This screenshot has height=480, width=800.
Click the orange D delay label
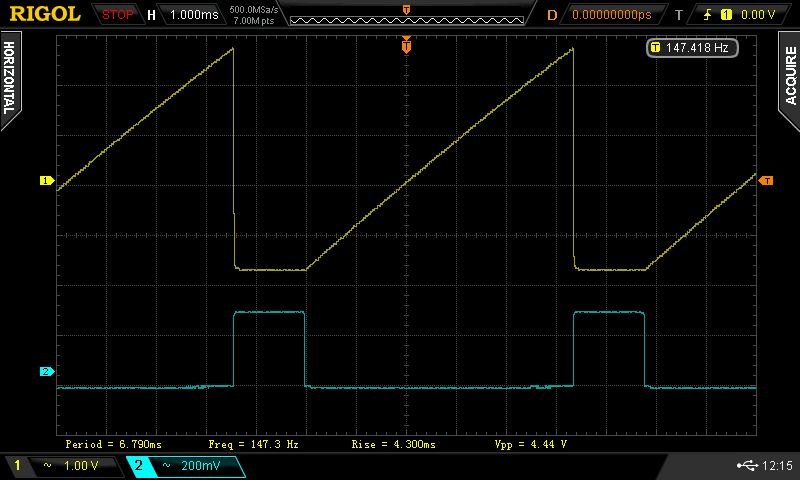click(x=552, y=15)
